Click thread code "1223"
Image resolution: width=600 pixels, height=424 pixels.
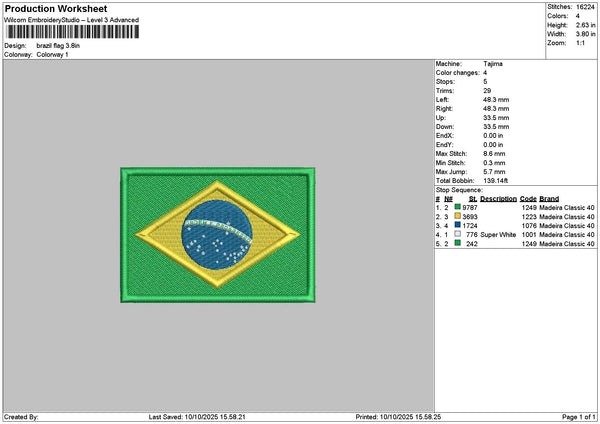point(529,217)
